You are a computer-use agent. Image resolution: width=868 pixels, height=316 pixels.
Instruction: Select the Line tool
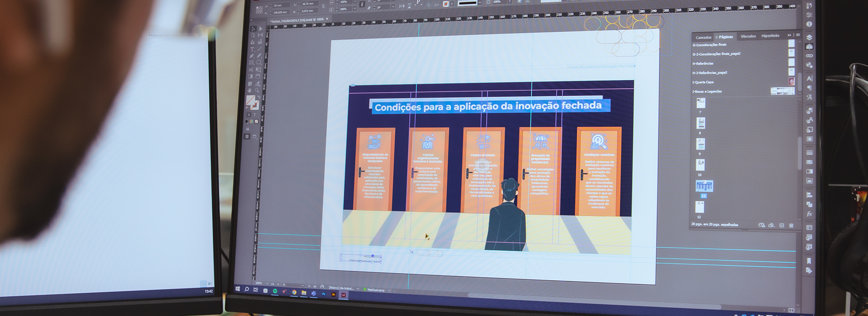260,49
